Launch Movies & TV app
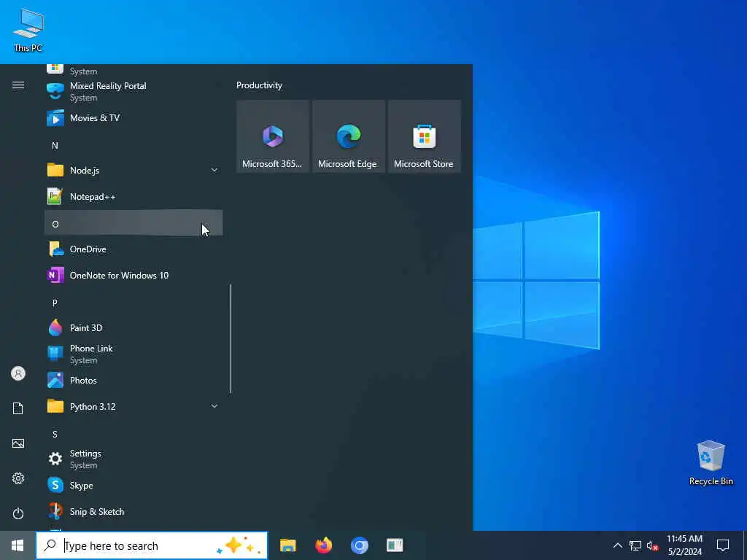 coord(133,117)
